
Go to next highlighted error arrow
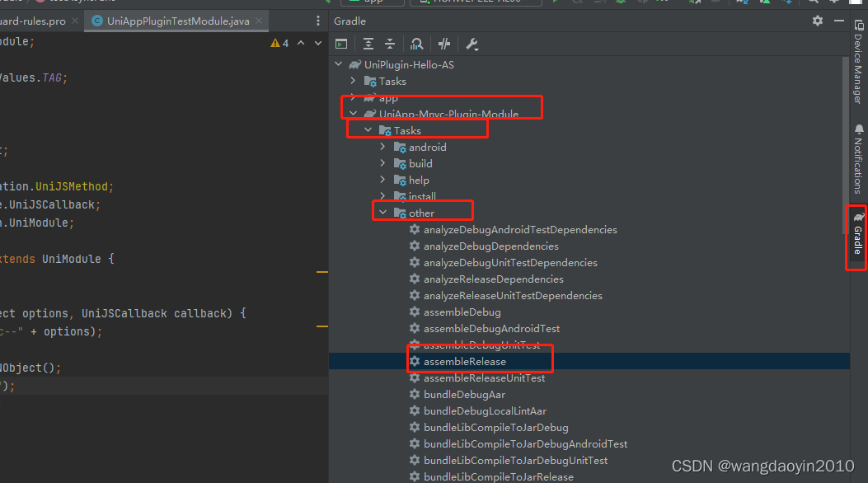pyautogui.click(x=317, y=43)
